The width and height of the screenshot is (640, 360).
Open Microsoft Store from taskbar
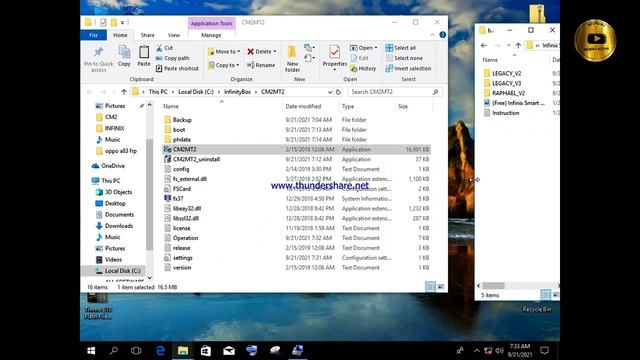pos(205,351)
